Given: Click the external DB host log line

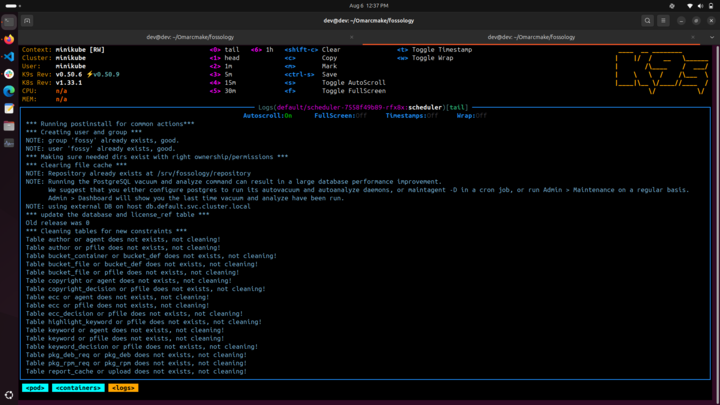Looking at the screenshot, I should [x=138, y=206].
